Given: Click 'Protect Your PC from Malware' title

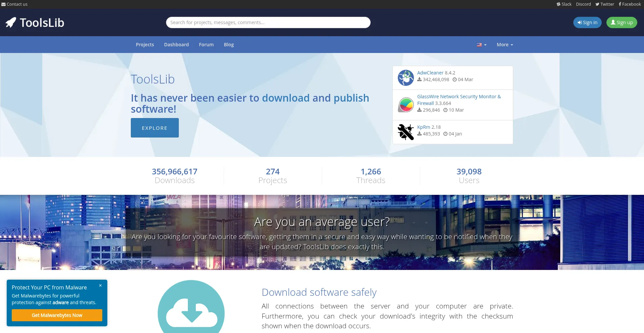Looking at the screenshot, I should [49, 287].
